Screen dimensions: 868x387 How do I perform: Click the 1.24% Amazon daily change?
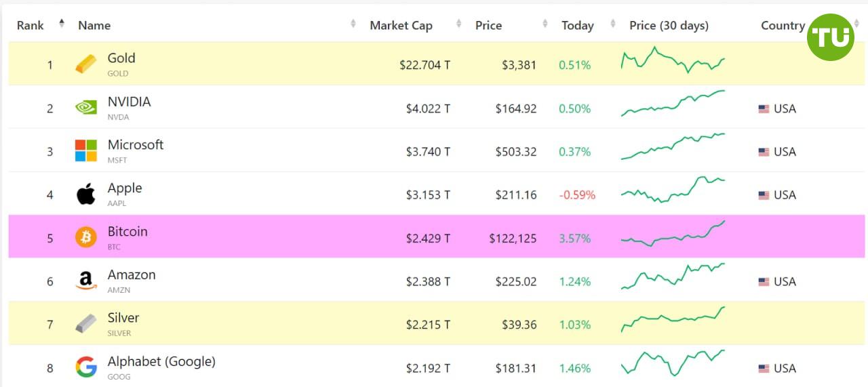pos(575,282)
